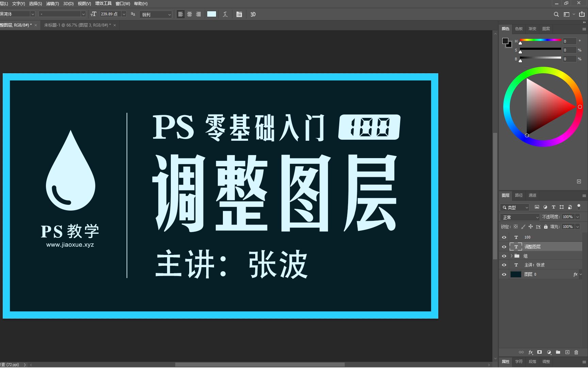
Task: Click the text color swatch in options bar
Action: [x=212, y=14]
